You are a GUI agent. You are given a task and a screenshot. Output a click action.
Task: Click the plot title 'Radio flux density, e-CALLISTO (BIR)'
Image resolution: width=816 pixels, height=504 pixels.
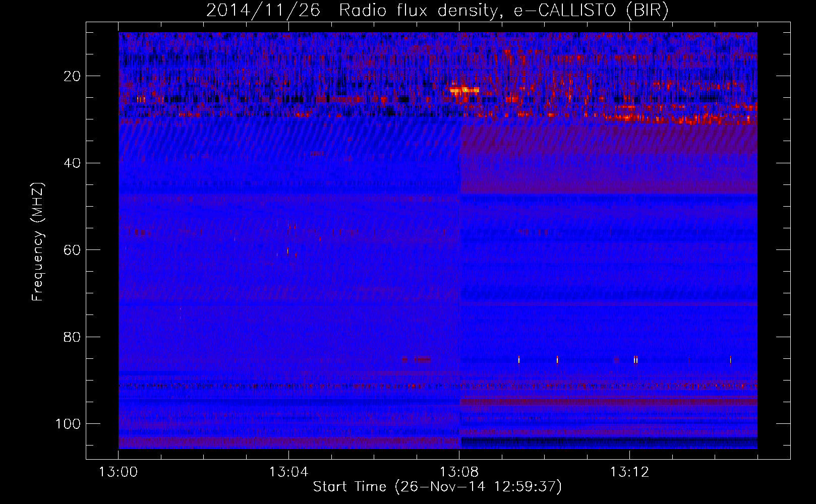(x=503, y=11)
